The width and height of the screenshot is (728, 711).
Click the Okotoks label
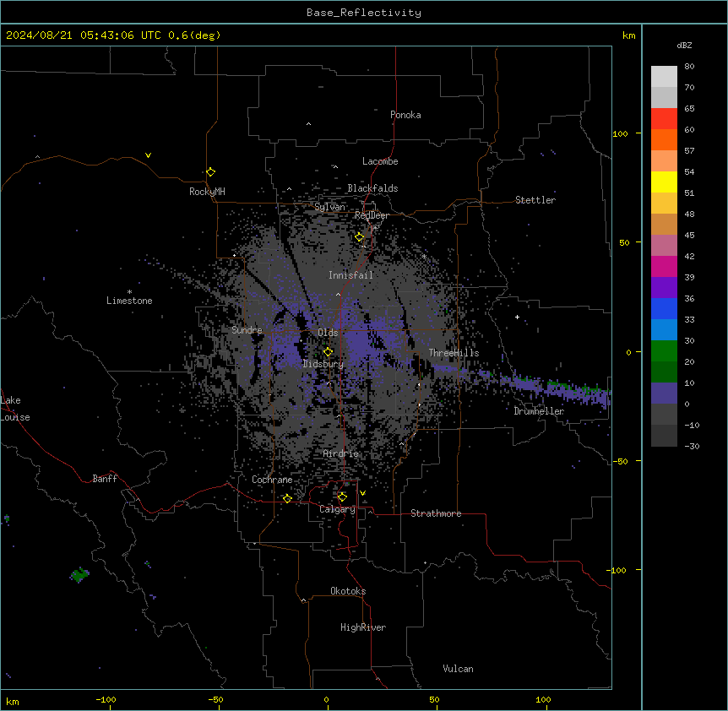348,591
